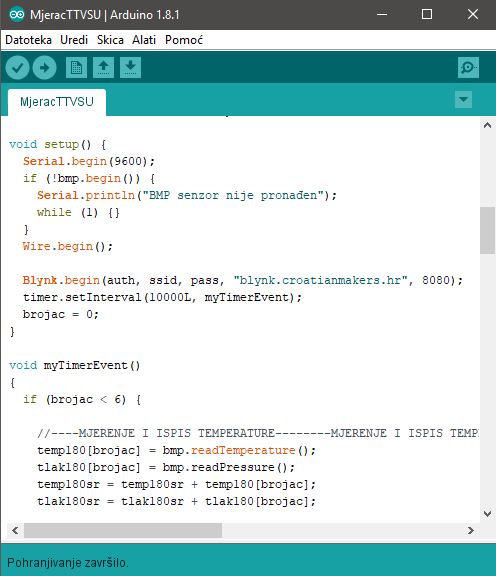Click the Verify checkmark button

pyautogui.click(x=17, y=68)
